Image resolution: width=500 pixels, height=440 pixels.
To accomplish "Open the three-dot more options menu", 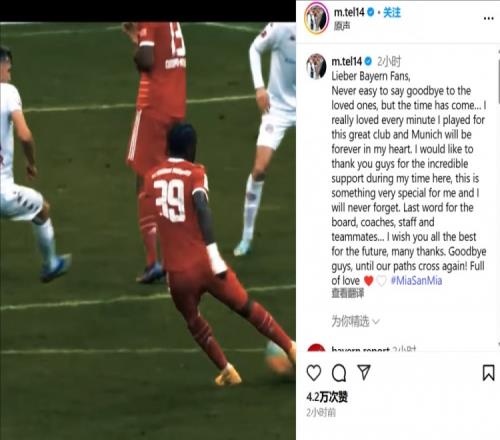I will pyautogui.click(x=488, y=18).
